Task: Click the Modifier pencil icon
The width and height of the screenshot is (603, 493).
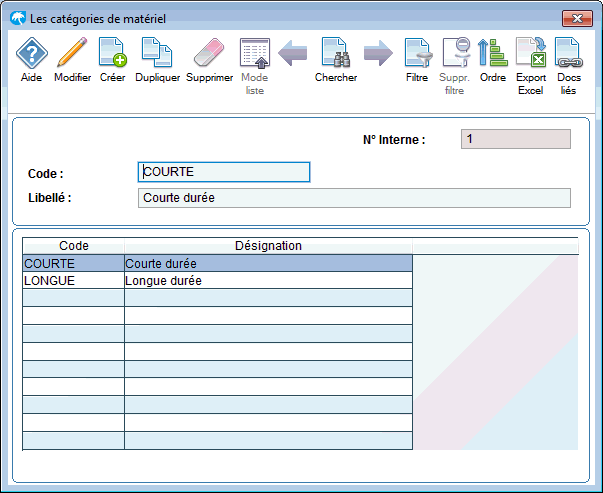Action: [72, 53]
